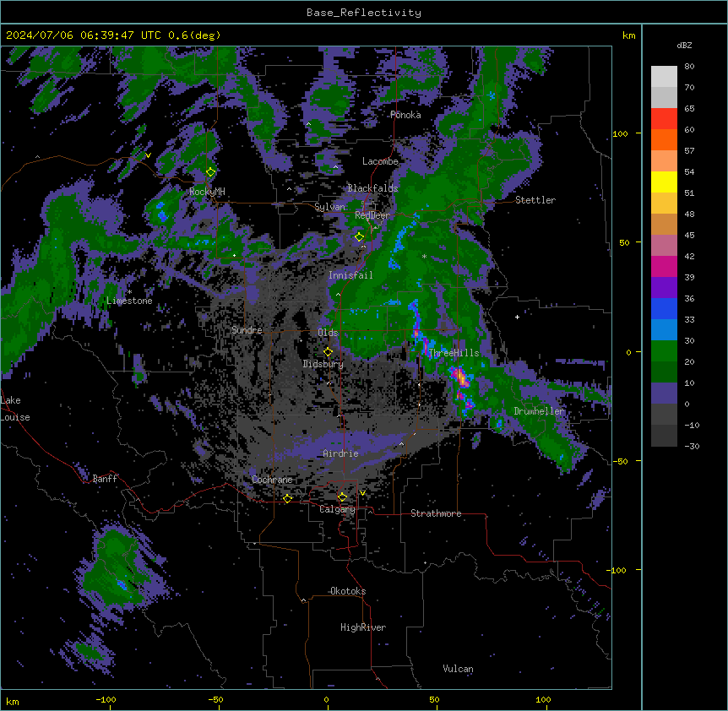Viewport: 728px width, 711px height.
Task: Select the Strathmore label
Action: click(436, 513)
